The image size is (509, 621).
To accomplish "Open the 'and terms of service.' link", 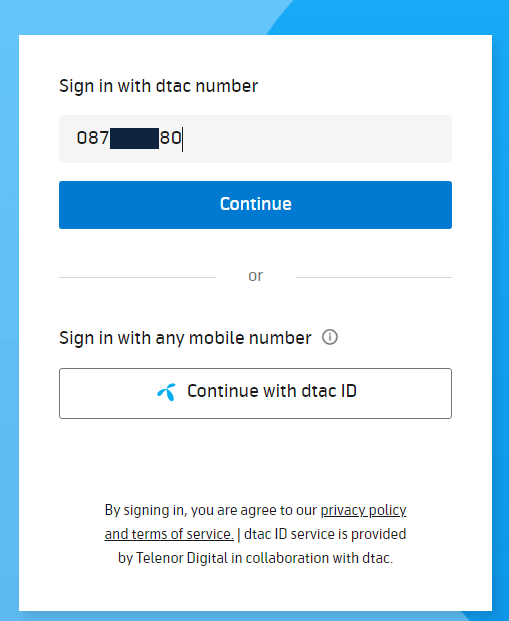I will point(169,534).
